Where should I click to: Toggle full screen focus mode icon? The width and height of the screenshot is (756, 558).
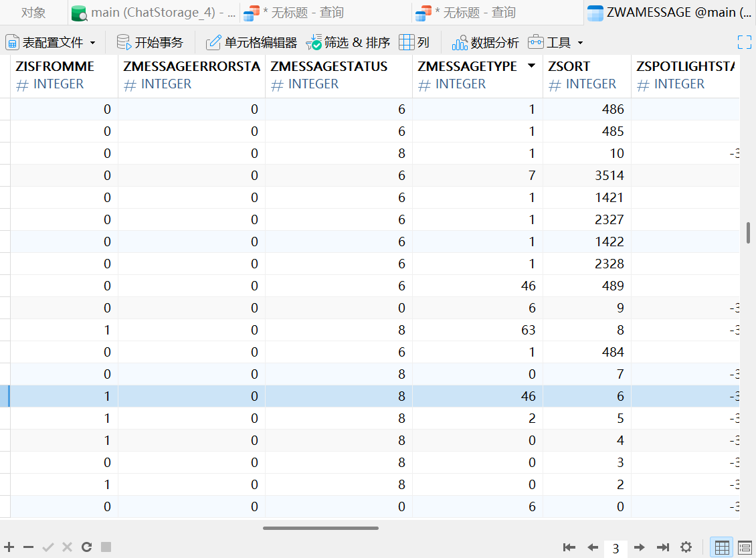pyautogui.click(x=745, y=42)
